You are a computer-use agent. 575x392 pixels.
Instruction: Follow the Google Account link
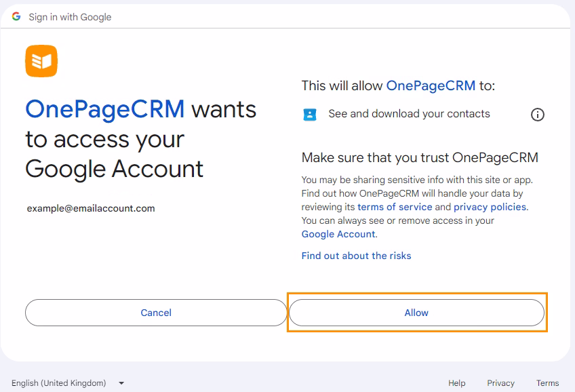coord(338,234)
